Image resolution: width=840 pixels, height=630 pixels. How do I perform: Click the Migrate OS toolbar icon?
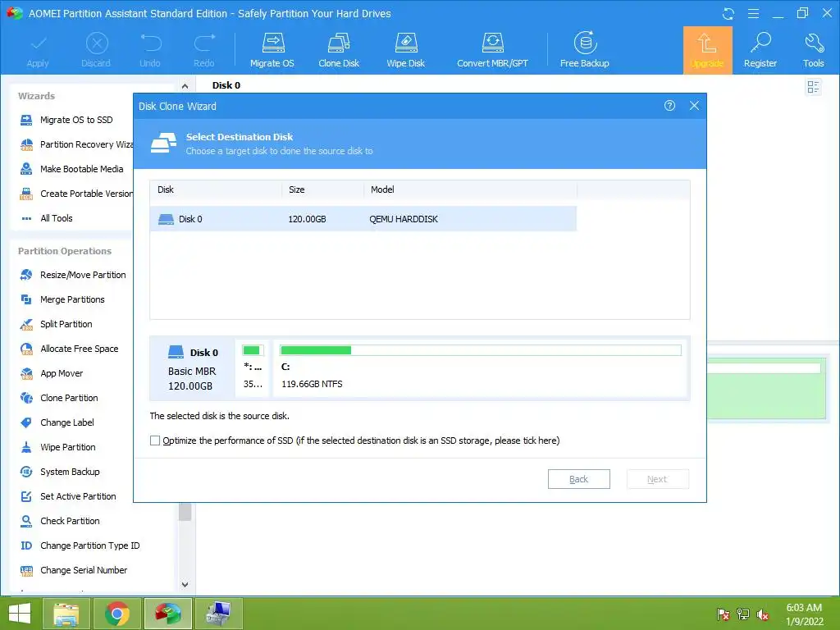(272, 50)
